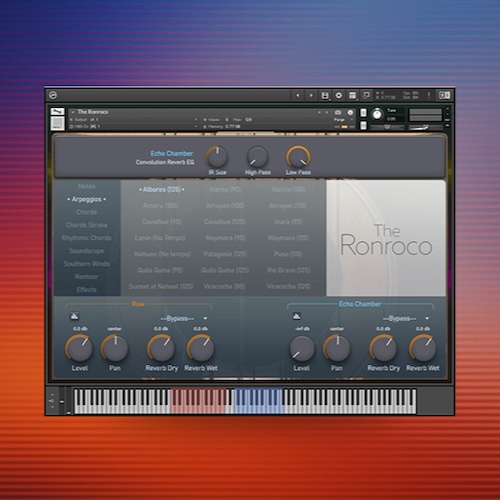
Task: Choose the Inara (95) arpeggio
Action: pyautogui.click(x=289, y=222)
